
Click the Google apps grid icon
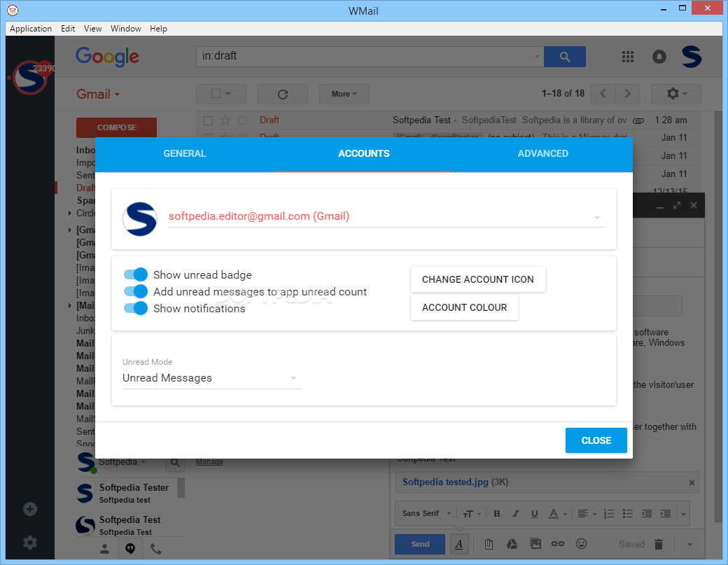(628, 57)
